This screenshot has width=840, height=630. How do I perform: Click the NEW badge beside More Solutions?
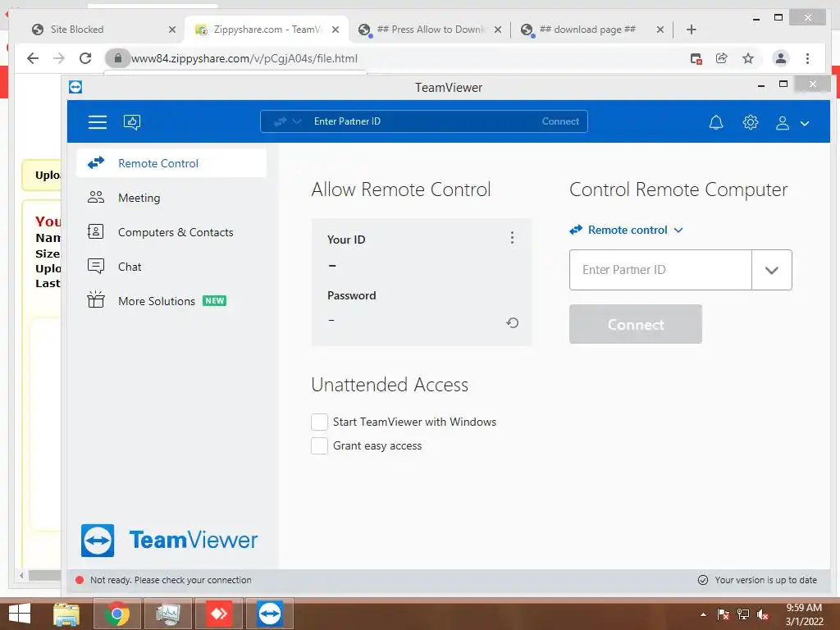click(x=214, y=300)
